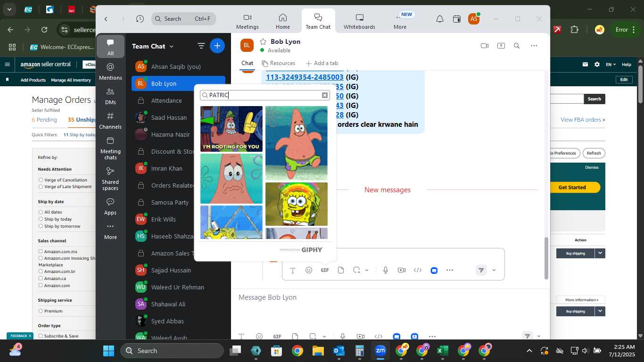Open Channels in the sidebar
Viewport: 644px width, 362px height.
point(110,121)
